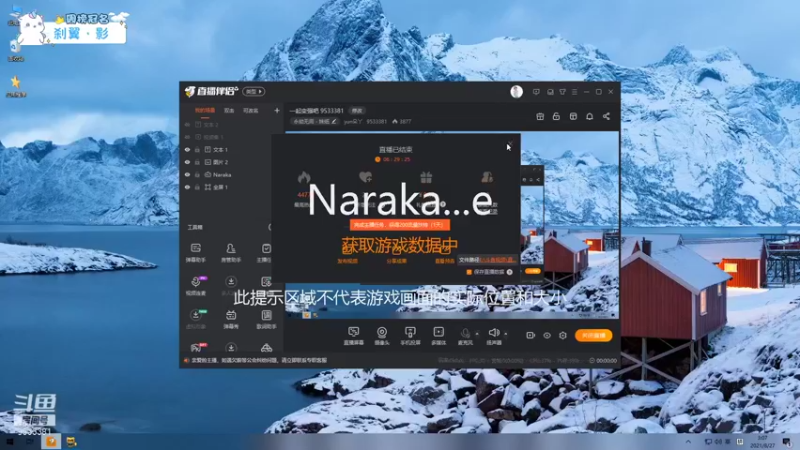Switch to the third scene tab
Image resolution: width=800 pixels, height=450 pixels.
pyautogui.click(x=251, y=110)
